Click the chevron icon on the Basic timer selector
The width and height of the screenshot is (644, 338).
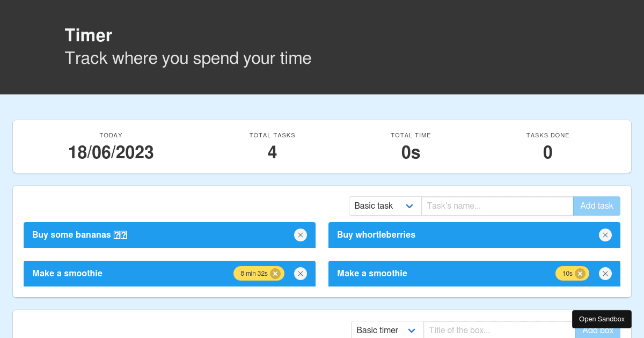[412, 330]
